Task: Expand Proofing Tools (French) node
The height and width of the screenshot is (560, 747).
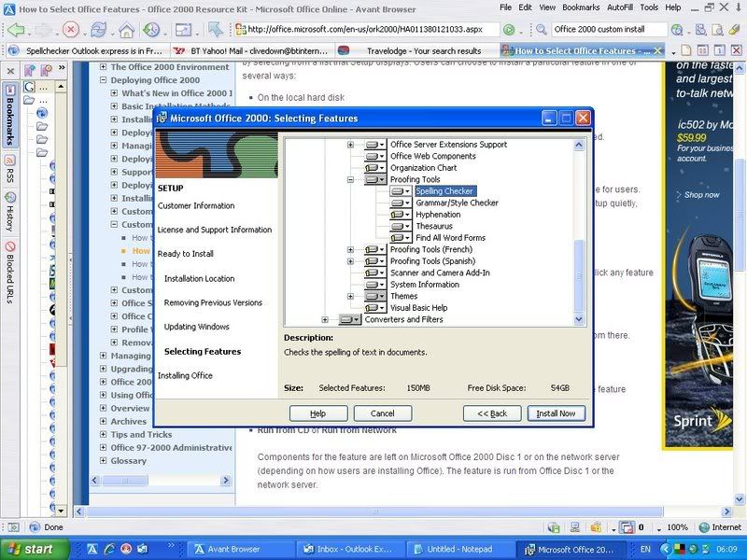Action: coord(351,249)
